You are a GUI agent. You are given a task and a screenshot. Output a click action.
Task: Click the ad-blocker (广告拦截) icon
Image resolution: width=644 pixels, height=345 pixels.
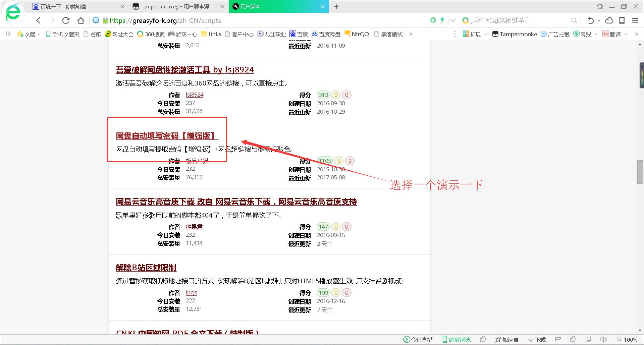coord(543,34)
